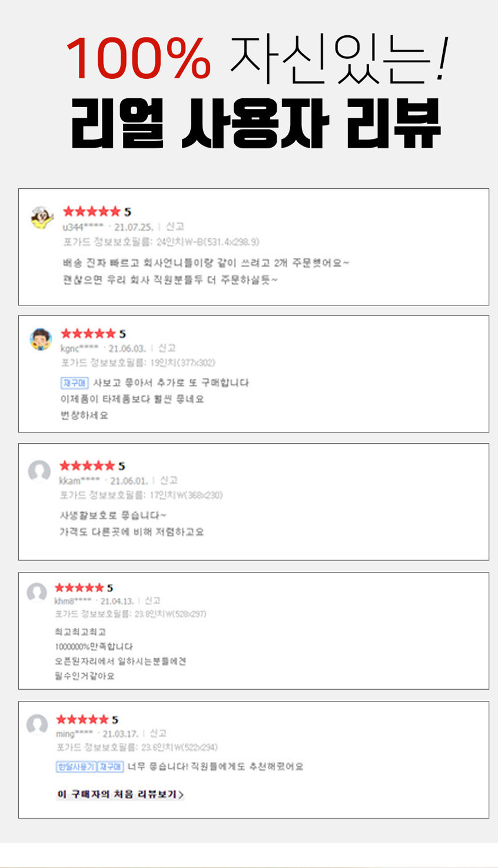The height and width of the screenshot is (868, 498).
Task: Click the star rating on kgnc**** review
Action: click(88, 334)
